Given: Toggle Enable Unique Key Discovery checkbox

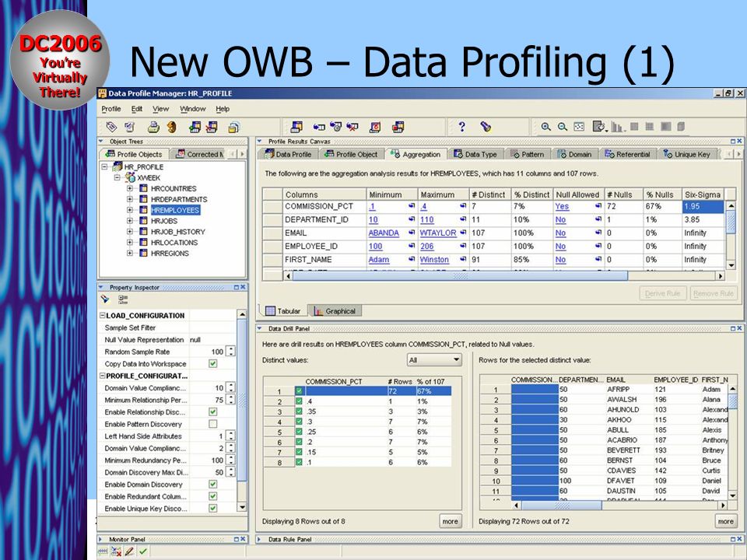Looking at the screenshot, I should [213, 509].
